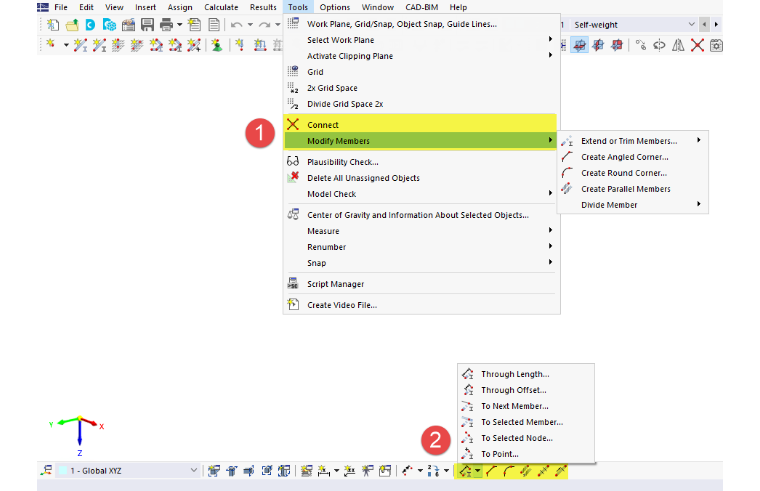This screenshot has height=491, width=760.
Task: Choose Plausibility Check in the Tools menu
Action: pyautogui.click(x=421, y=162)
